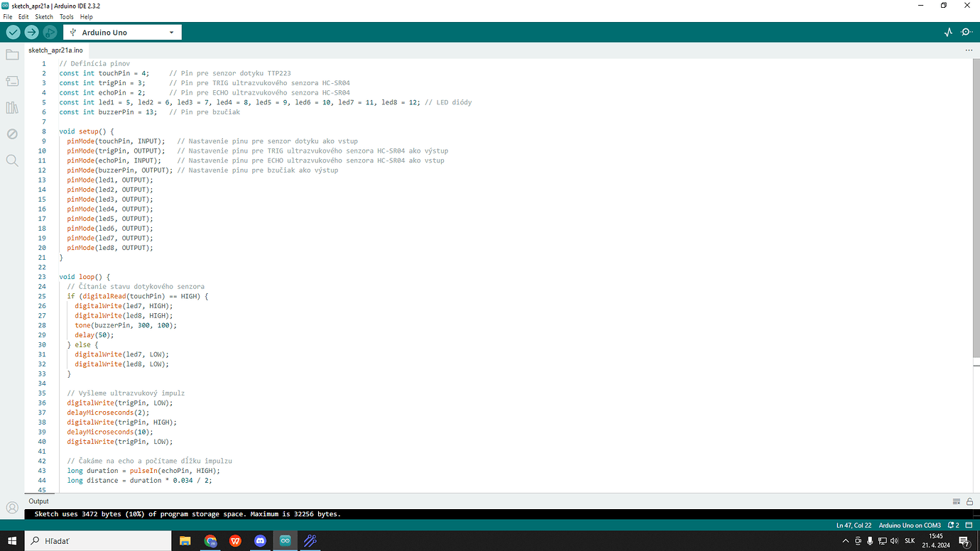Open the Serial Plotter
The width and height of the screenshot is (980, 551).
click(x=948, y=32)
